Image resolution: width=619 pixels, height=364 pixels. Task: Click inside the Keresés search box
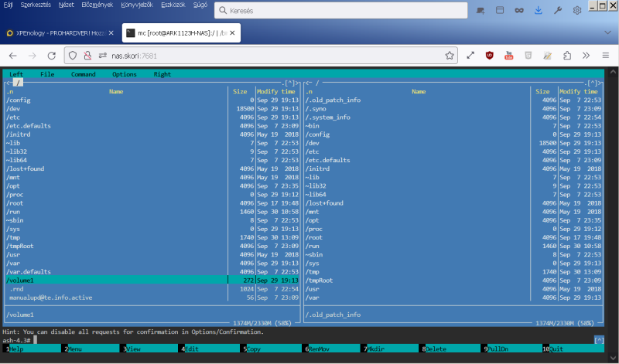(x=340, y=11)
